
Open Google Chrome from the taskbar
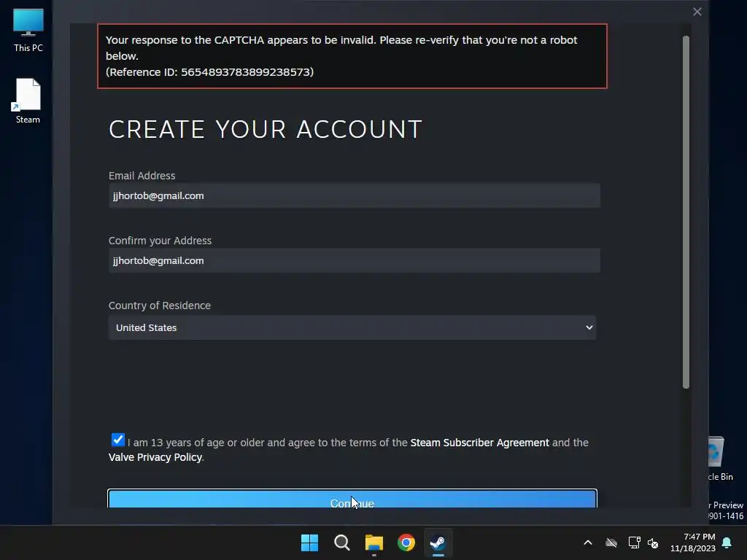(406, 542)
